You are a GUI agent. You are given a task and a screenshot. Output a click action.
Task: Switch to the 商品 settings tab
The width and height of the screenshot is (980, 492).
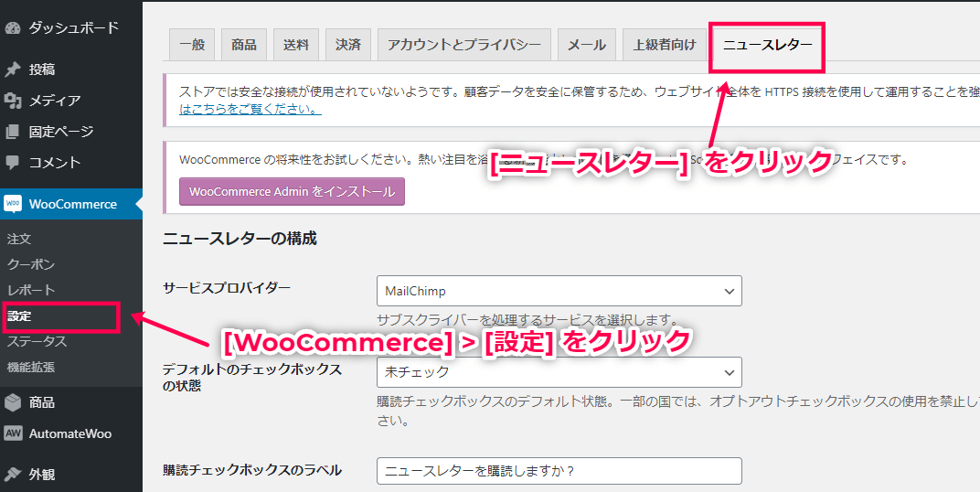point(244,45)
